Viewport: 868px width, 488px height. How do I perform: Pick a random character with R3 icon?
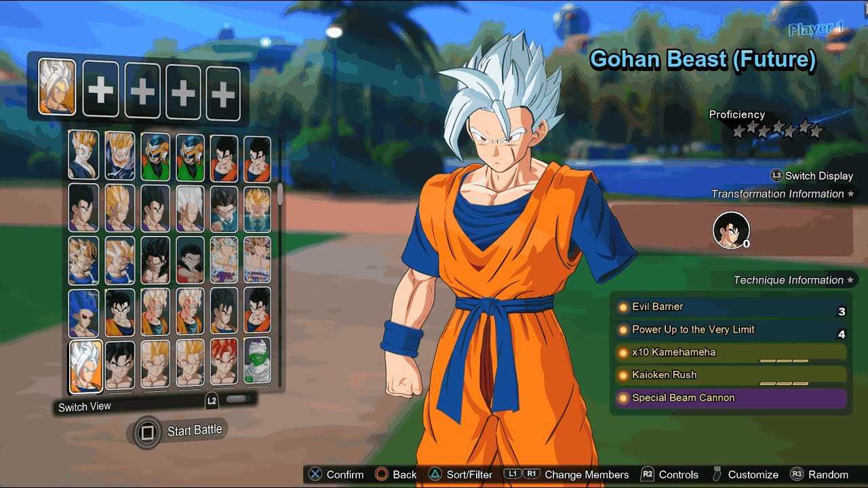(x=797, y=474)
